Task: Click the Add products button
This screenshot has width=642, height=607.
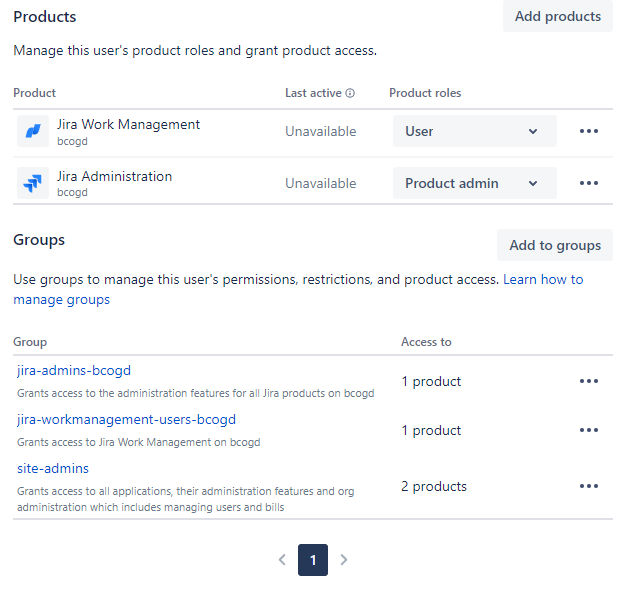Action: pyautogui.click(x=557, y=16)
